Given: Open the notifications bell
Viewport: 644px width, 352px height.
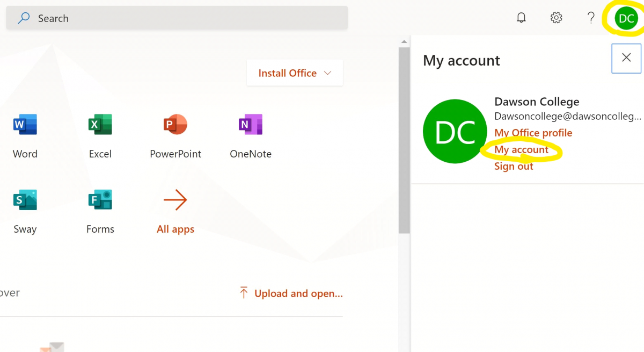Looking at the screenshot, I should 521,18.
